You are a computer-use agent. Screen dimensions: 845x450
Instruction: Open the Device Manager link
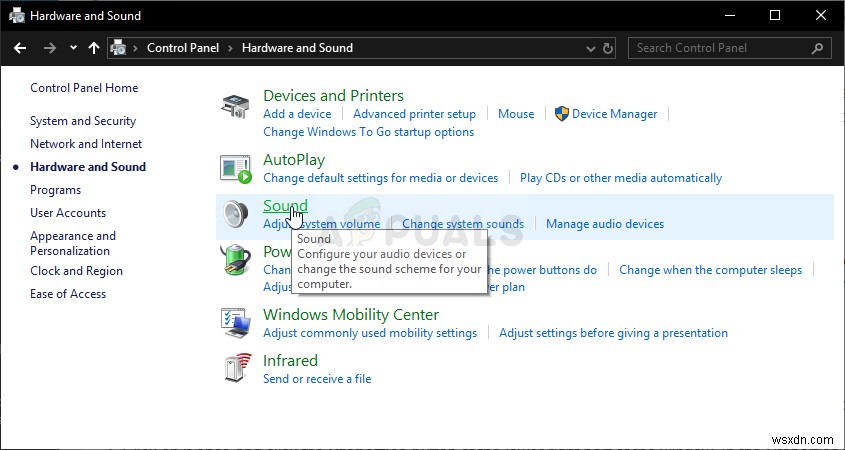[614, 114]
